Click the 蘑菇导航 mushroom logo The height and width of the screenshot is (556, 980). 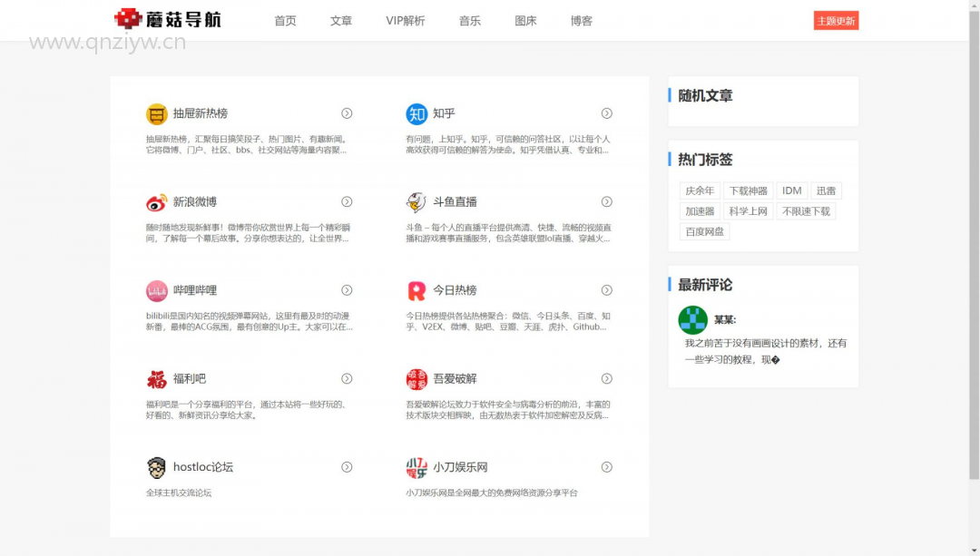point(168,19)
